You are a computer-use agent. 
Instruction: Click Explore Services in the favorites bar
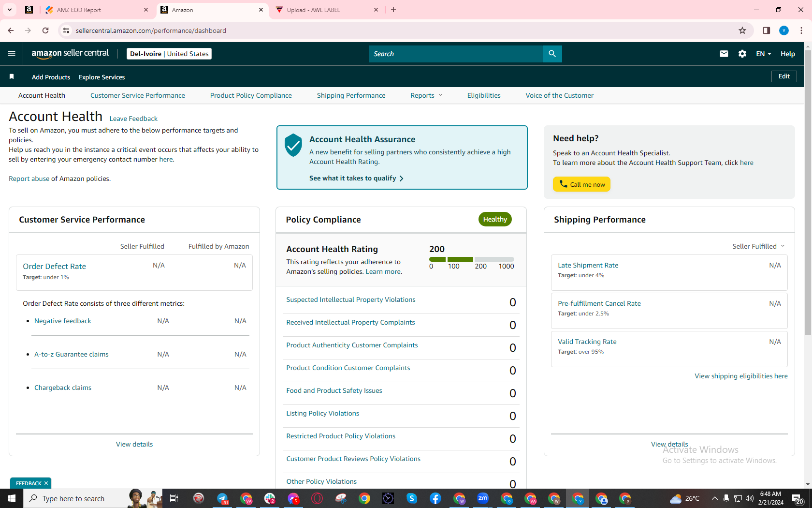point(101,77)
